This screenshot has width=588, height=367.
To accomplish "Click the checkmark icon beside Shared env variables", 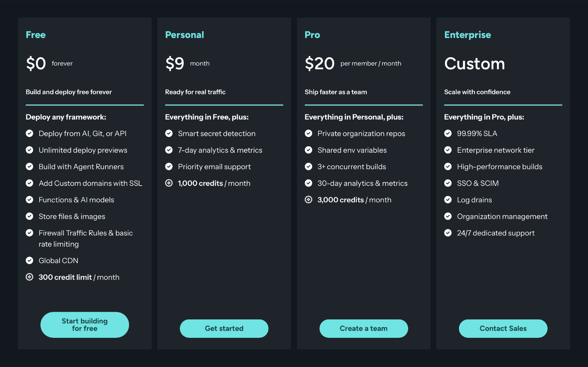I will [308, 150].
